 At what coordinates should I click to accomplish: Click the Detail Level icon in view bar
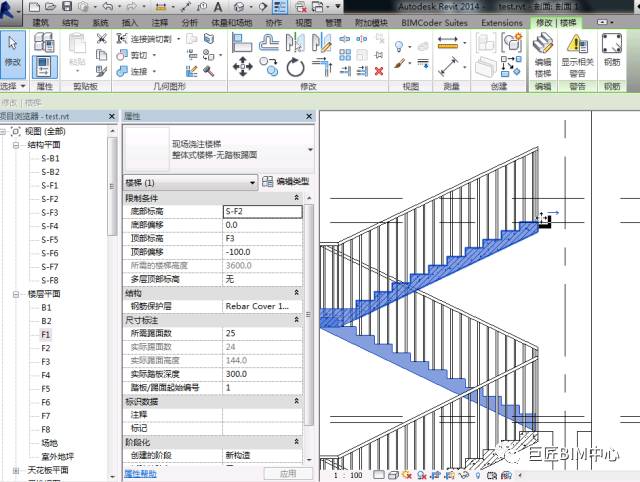[379, 475]
